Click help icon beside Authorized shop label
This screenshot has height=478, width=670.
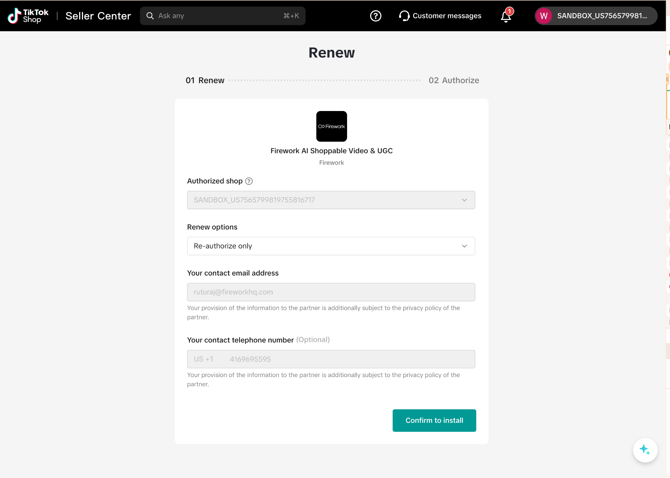pyautogui.click(x=249, y=181)
